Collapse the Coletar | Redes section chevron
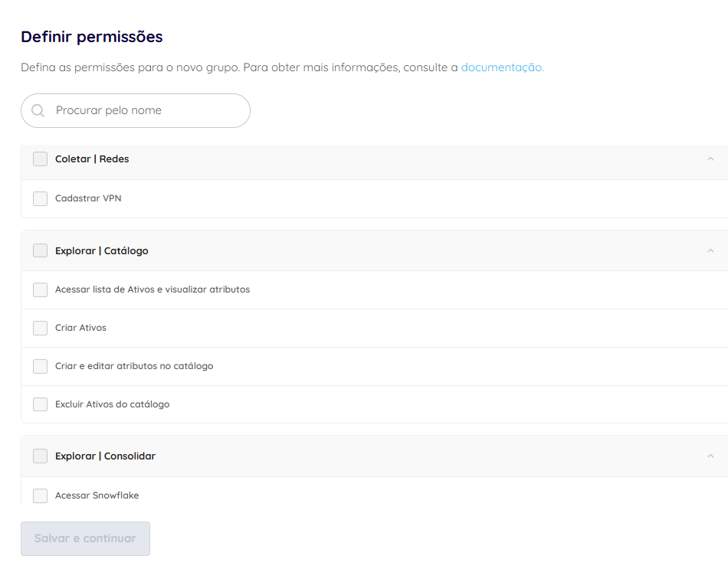Viewport: 728px width, 569px height. click(x=710, y=159)
